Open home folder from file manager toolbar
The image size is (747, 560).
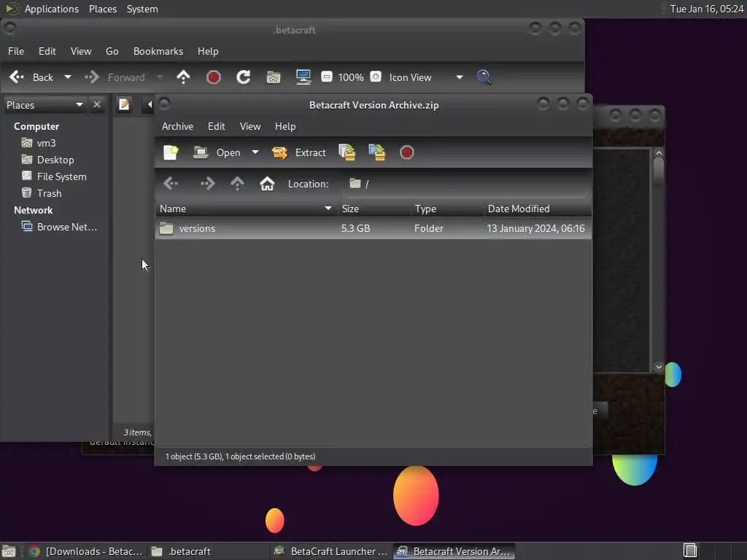coord(274,77)
